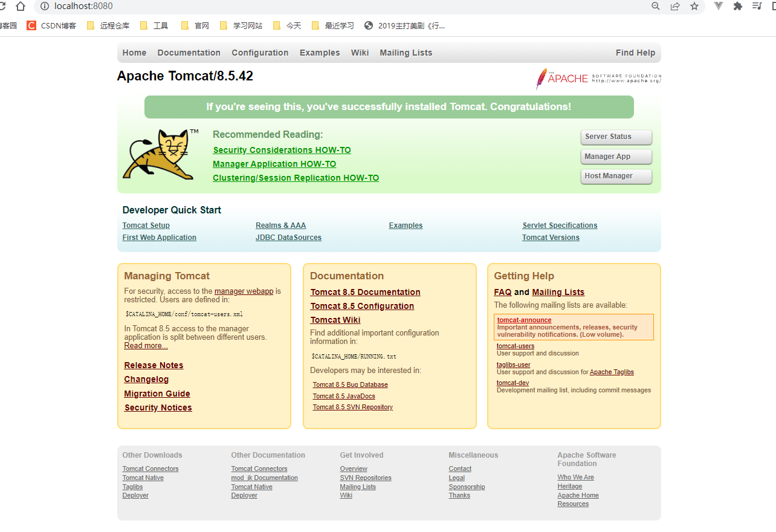Open the Tomcat Wiki link
Image resolution: width=776 pixels, height=532 pixels.
click(335, 320)
